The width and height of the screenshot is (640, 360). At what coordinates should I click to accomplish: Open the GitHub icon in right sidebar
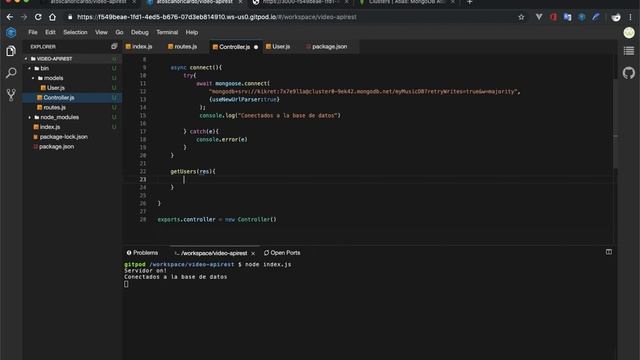coord(629,73)
